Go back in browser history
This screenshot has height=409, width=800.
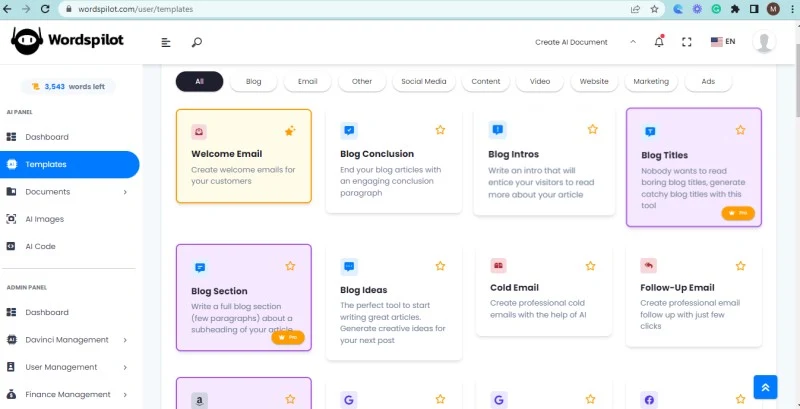[x=8, y=9]
